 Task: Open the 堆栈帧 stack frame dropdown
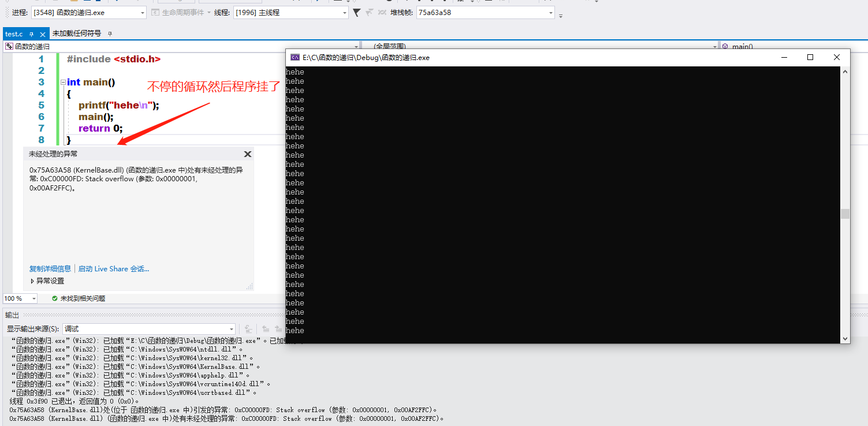pyautogui.click(x=551, y=12)
